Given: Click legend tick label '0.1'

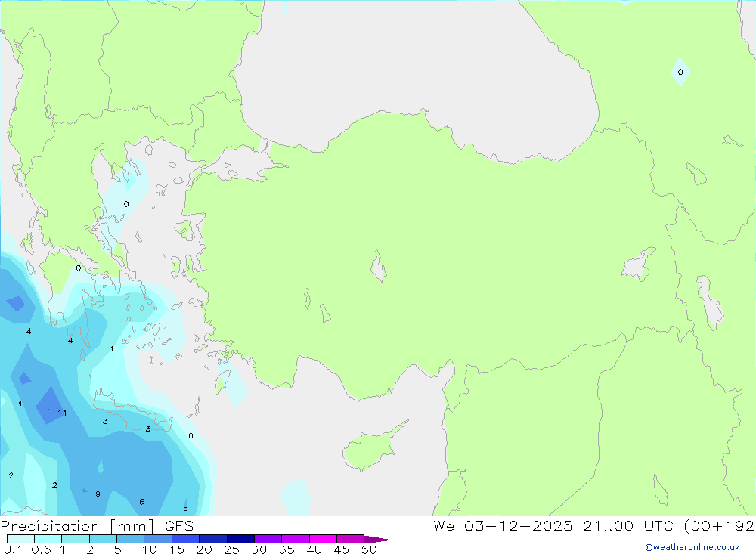Looking at the screenshot, I should pyautogui.click(x=13, y=549).
